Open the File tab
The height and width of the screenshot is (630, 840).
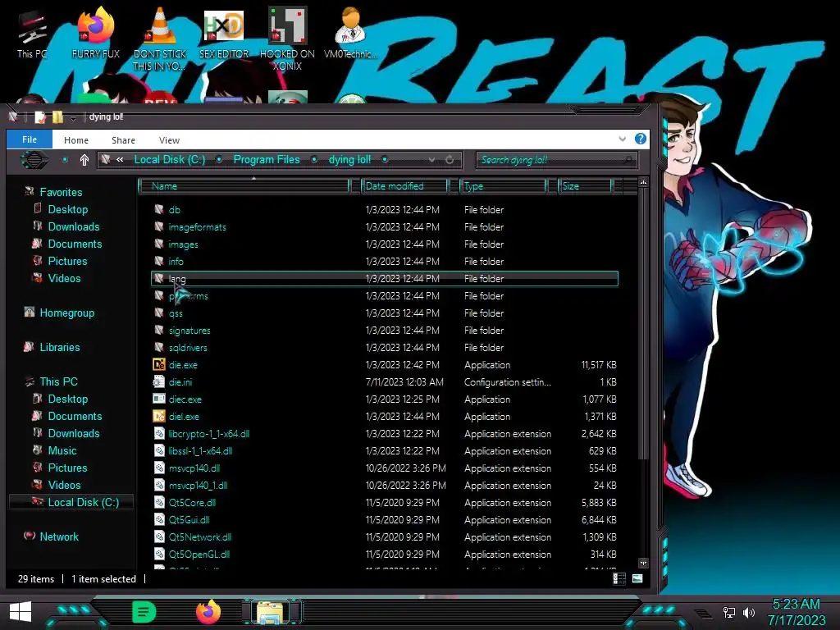30,139
